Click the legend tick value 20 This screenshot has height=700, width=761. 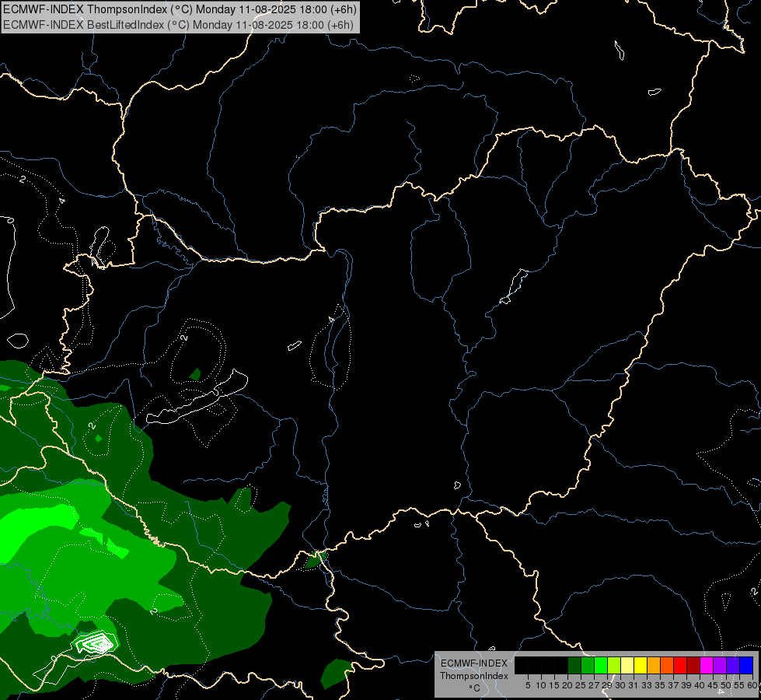[x=567, y=685]
